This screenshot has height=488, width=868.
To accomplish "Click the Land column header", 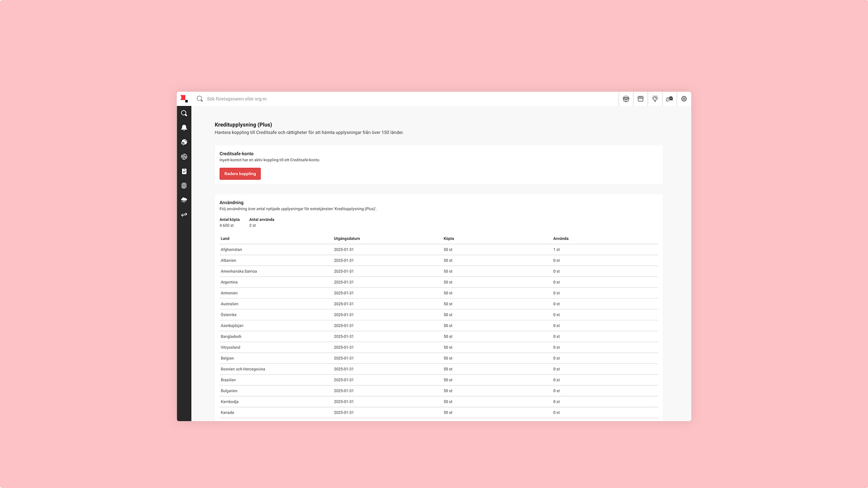I will pyautogui.click(x=225, y=239).
